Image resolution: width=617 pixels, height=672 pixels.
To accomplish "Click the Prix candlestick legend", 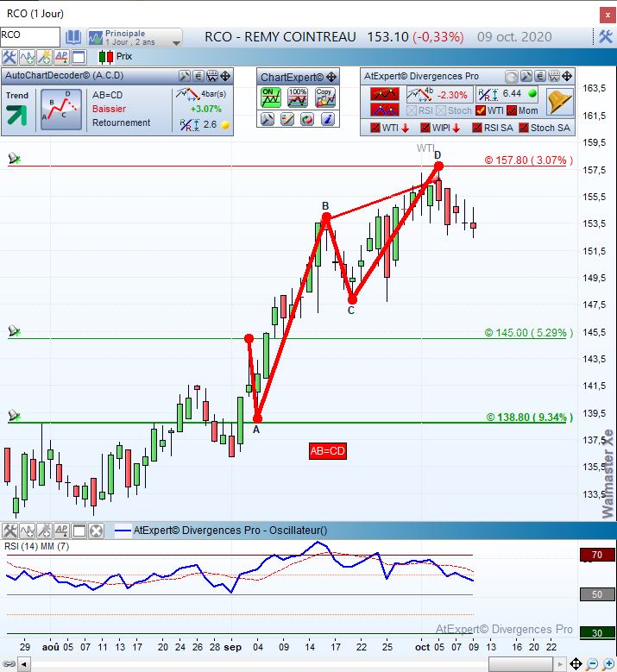I will click(x=116, y=57).
